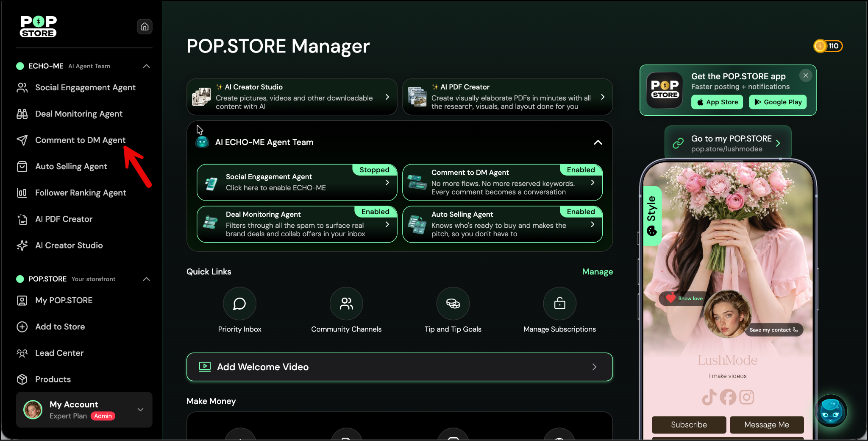Screen dimensions: 868x441
Task: Click the My POP.STORE profile icon
Action: tap(22, 300)
